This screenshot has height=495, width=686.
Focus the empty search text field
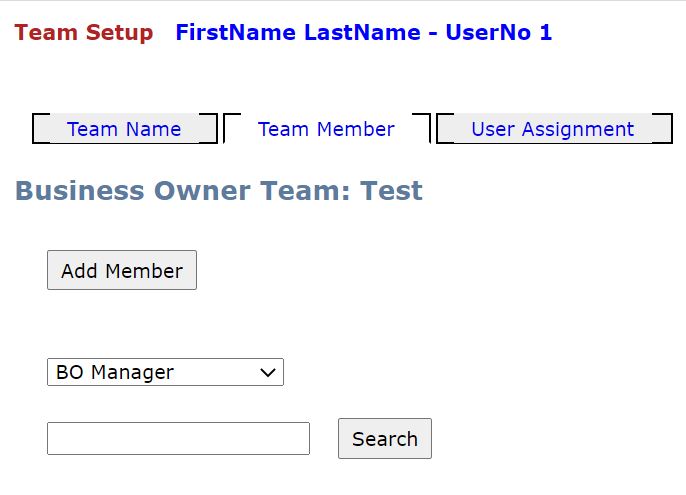(x=178, y=439)
